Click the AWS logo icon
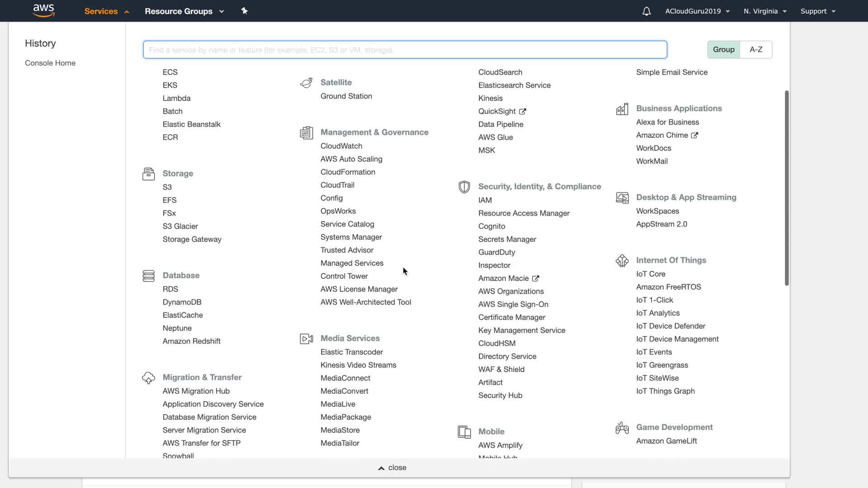This screenshot has height=488, width=868. click(44, 10)
